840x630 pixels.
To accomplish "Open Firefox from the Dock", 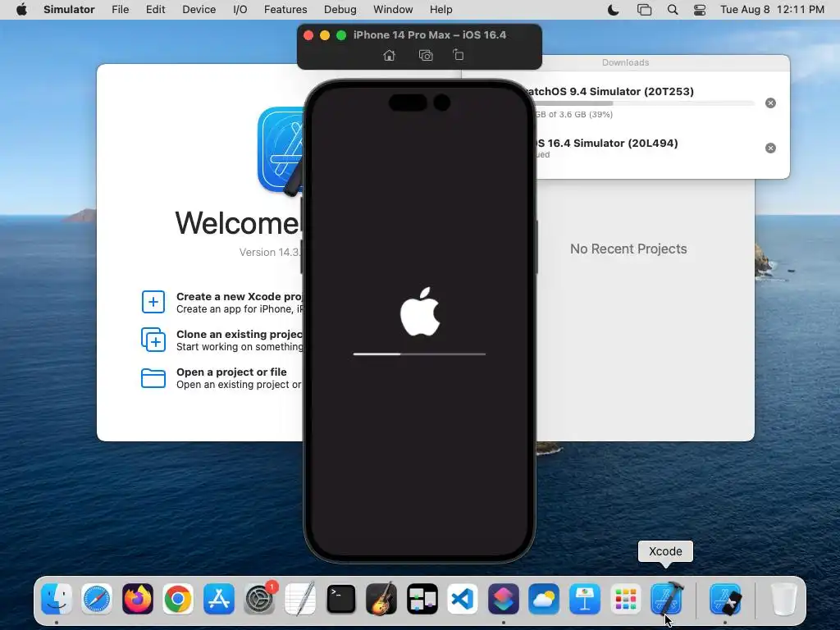I will coord(138,599).
